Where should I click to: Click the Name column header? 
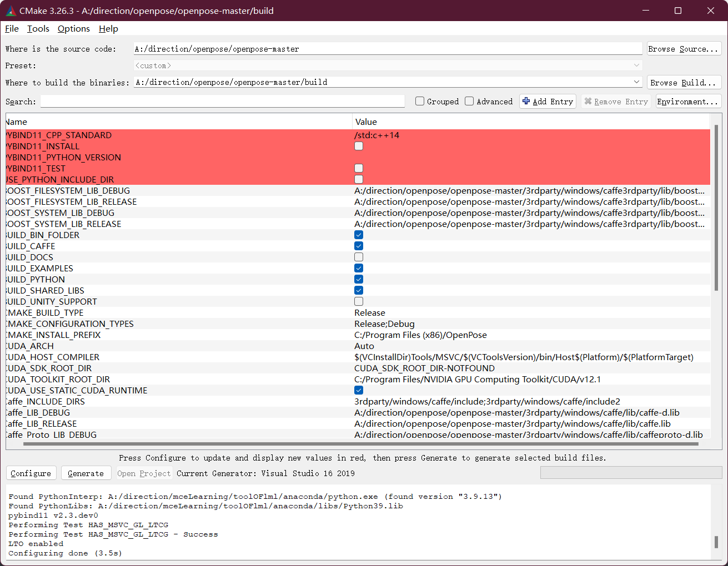pos(179,122)
